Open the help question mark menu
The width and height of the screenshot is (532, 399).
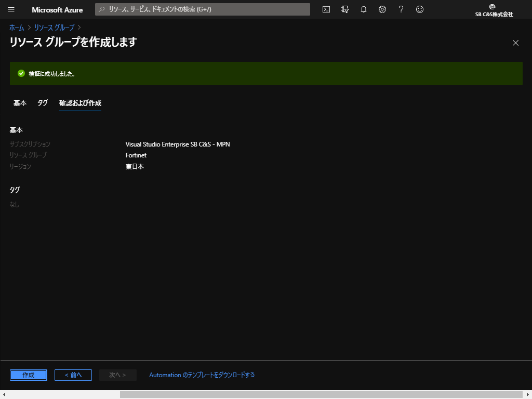pyautogui.click(x=401, y=9)
